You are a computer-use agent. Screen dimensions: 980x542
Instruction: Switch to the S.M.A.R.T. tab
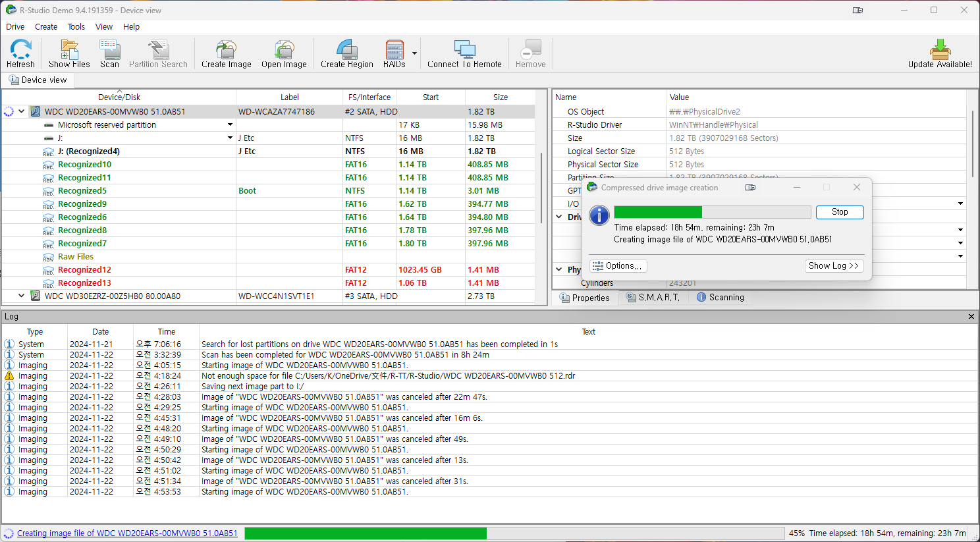tap(653, 298)
